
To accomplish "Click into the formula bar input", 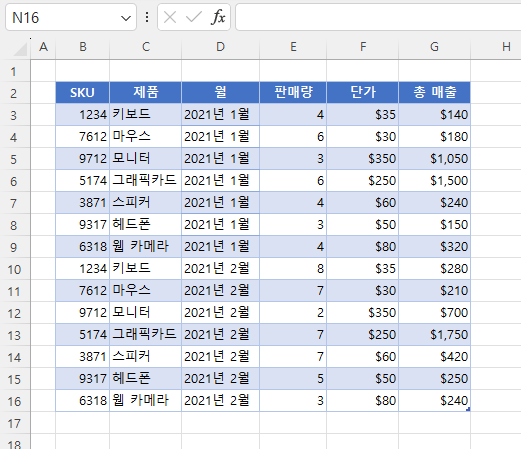I will point(378,17).
